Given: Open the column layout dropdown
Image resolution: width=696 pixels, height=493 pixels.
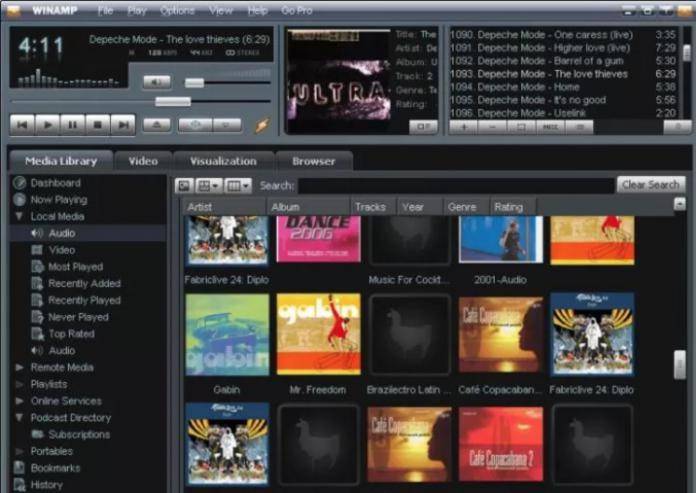Looking at the screenshot, I should coord(238,186).
